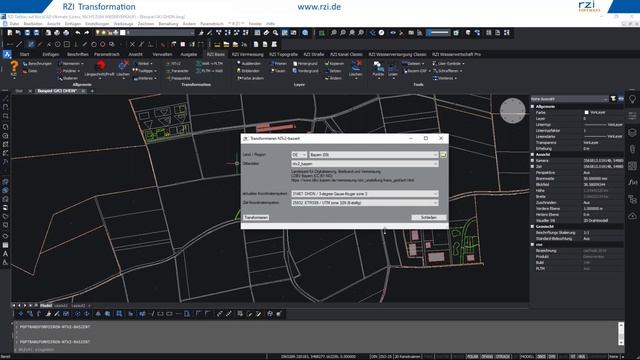Expand the Weiteres dropdown in Allgemein group
This screenshot has width=640, height=360.
tap(144, 78)
